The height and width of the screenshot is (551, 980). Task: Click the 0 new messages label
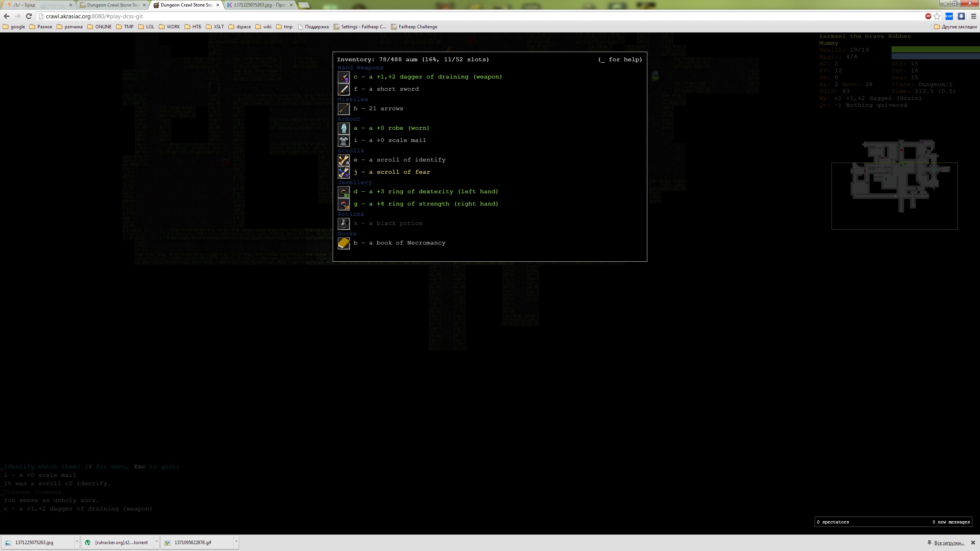[x=951, y=522]
